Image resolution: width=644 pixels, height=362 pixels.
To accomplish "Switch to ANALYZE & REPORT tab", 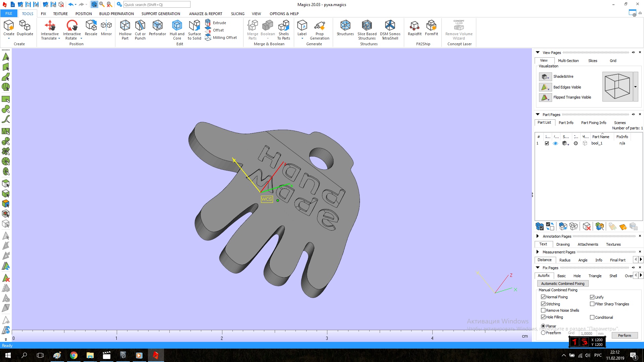I will [206, 14].
